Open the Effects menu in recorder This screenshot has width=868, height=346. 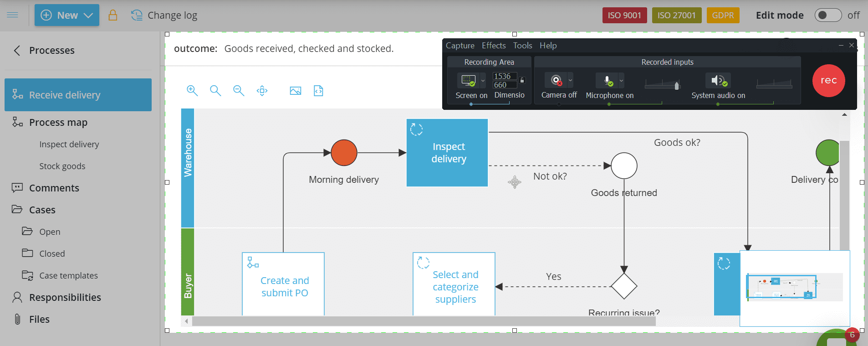pos(494,46)
